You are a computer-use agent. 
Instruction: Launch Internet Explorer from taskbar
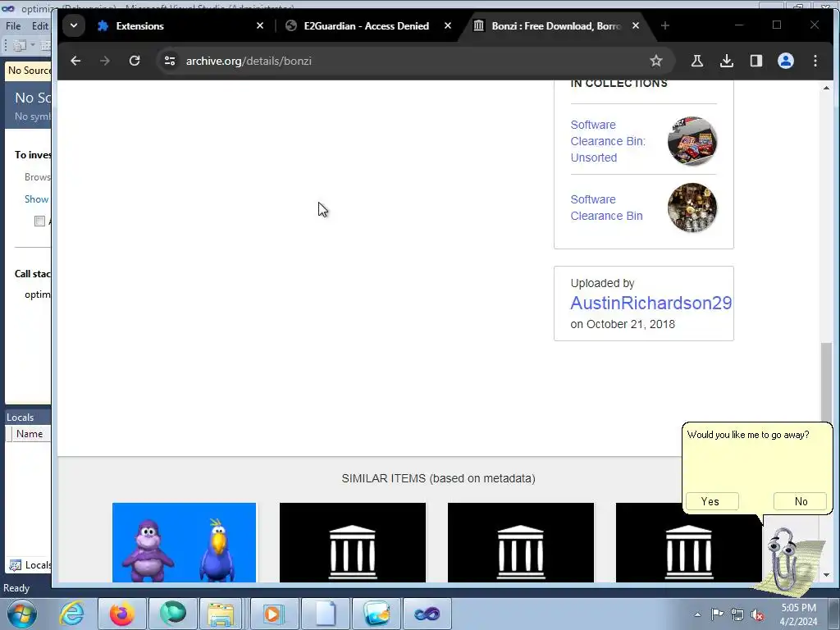pos(72,614)
